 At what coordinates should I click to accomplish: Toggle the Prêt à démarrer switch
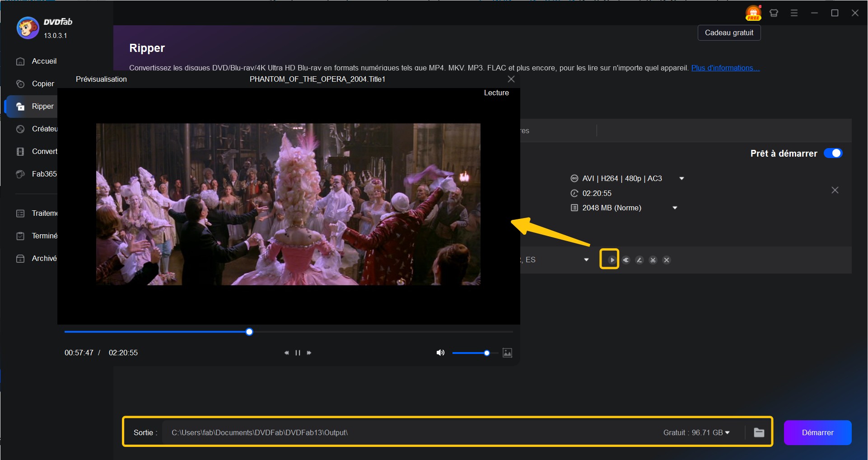(x=833, y=153)
